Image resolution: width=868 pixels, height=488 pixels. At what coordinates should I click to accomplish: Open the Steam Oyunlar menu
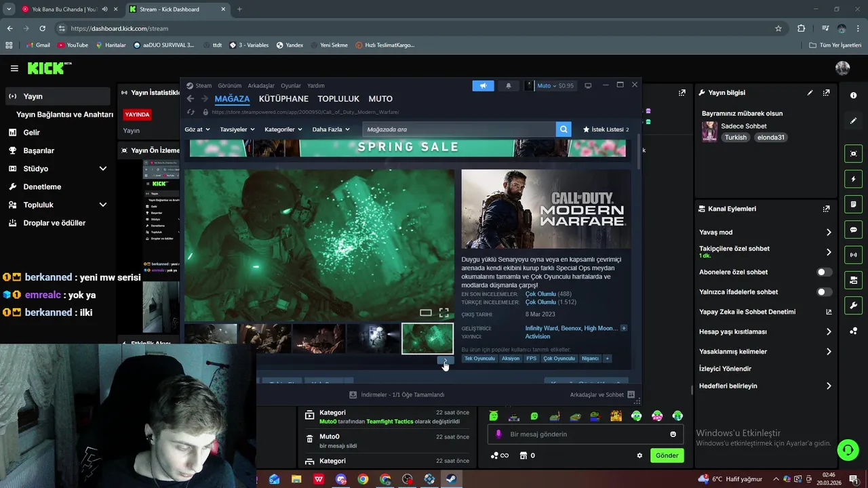click(291, 86)
